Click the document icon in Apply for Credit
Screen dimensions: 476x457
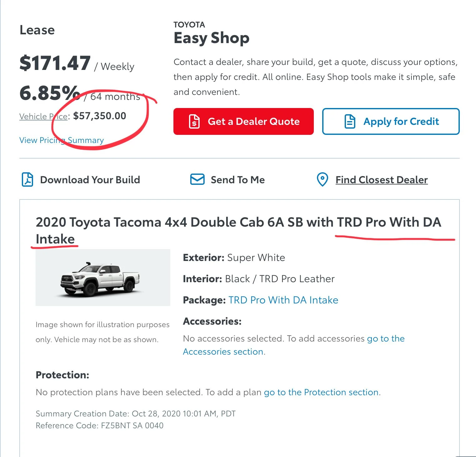pyautogui.click(x=350, y=121)
